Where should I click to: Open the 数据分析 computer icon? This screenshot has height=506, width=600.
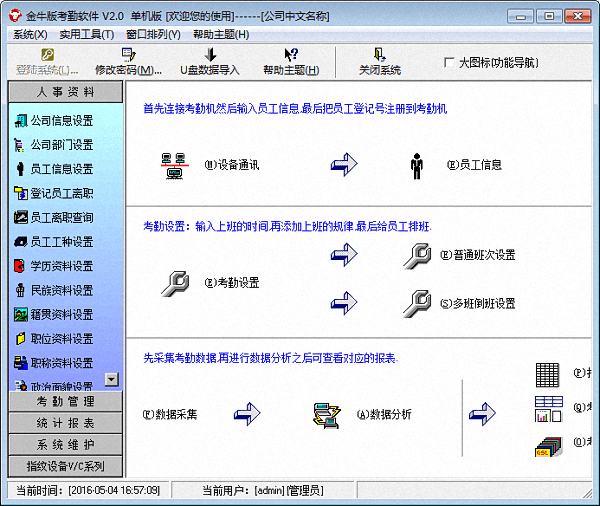tap(323, 413)
